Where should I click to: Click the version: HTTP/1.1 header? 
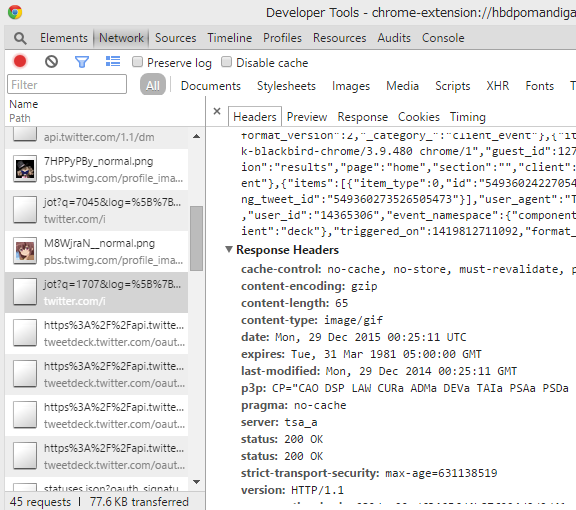click(292, 490)
